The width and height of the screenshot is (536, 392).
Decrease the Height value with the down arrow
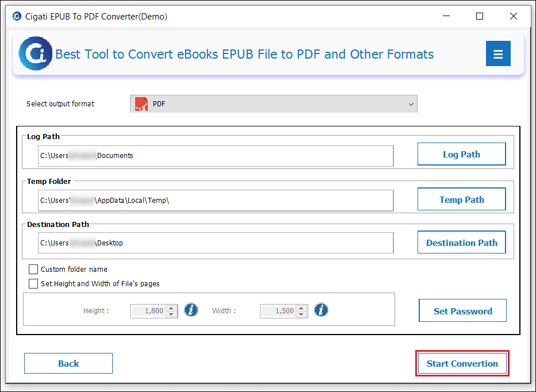(171, 314)
